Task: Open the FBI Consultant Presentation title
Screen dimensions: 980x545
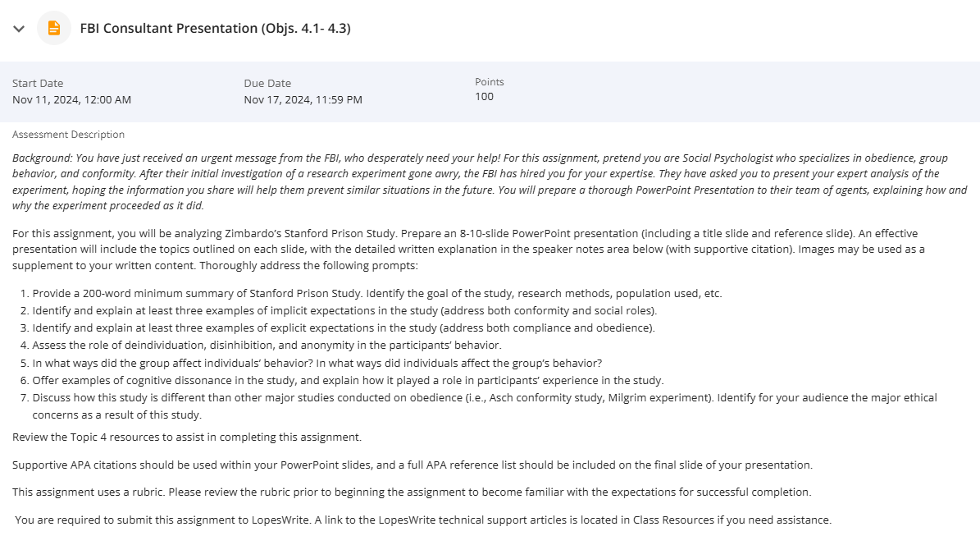Action: (215, 28)
